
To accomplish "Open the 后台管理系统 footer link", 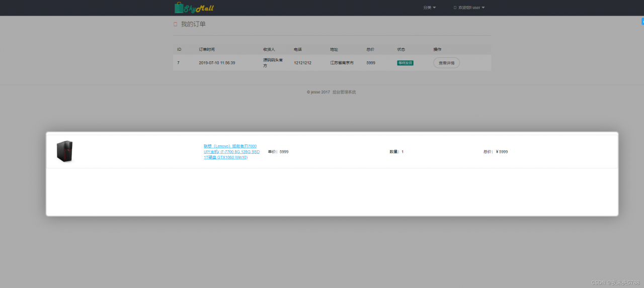I will [x=344, y=92].
